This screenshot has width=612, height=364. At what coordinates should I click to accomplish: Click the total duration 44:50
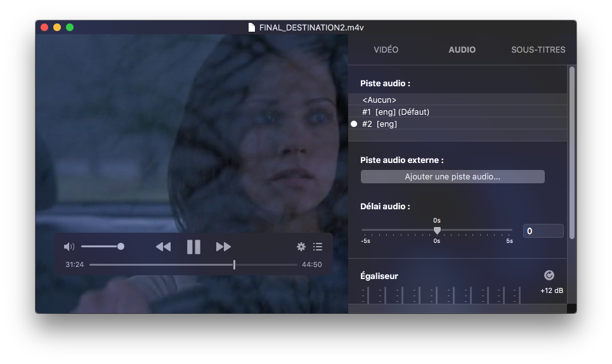[x=312, y=264]
